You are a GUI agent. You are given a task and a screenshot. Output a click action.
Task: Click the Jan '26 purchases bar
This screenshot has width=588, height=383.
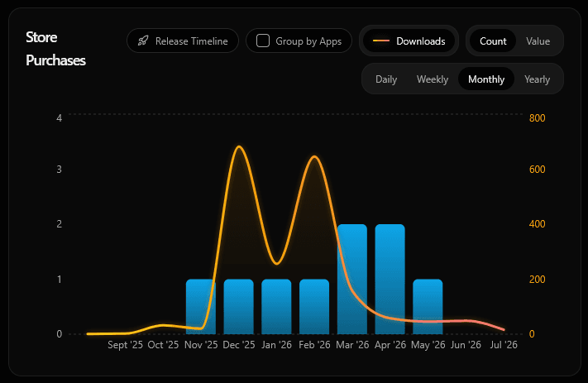[x=276, y=306]
